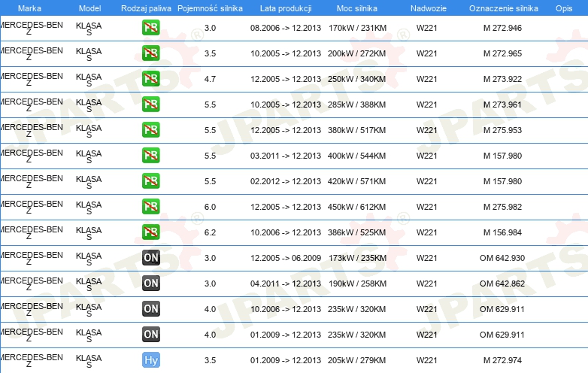
Task: Select engine code M 273.922
Action: [x=502, y=79]
